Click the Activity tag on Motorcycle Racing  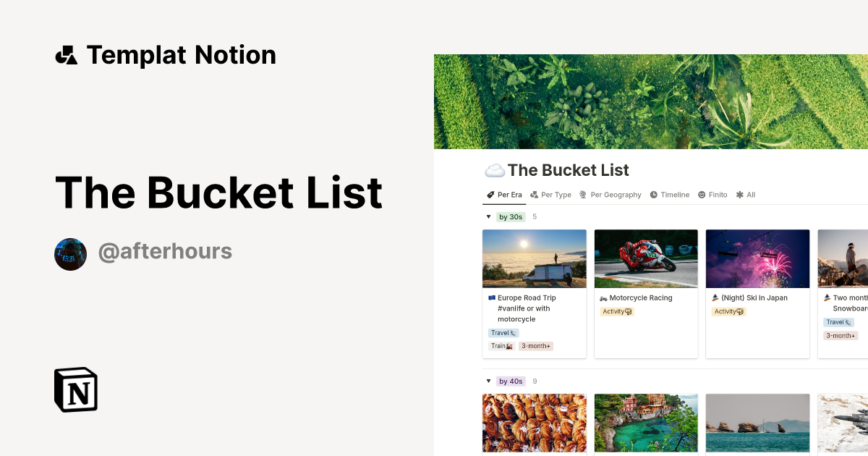tap(618, 311)
